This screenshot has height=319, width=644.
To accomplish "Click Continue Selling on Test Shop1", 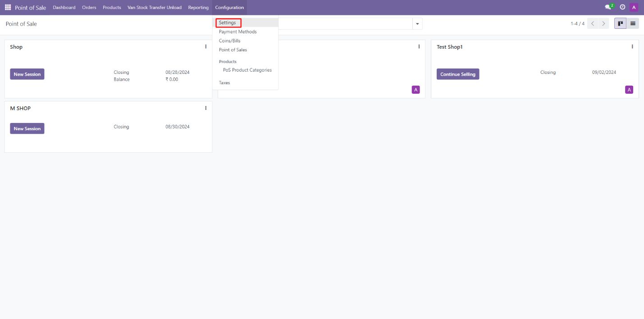I will pyautogui.click(x=457, y=74).
